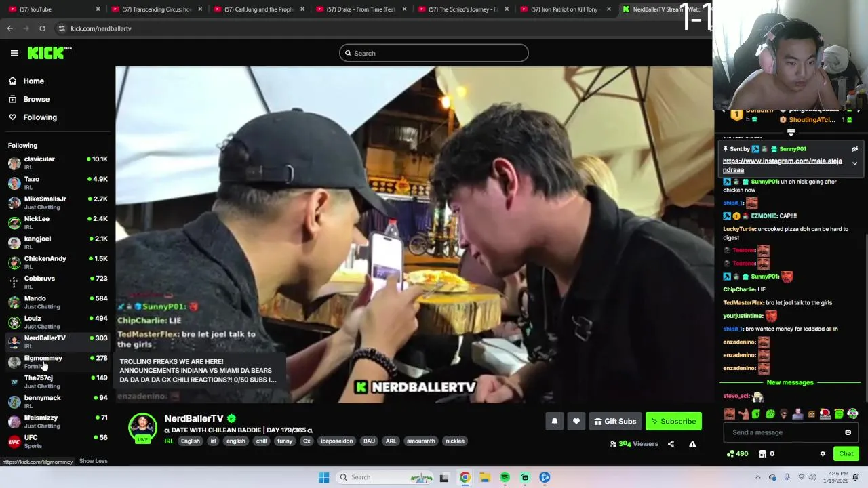Image resolution: width=868 pixels, height=488 pixels.
Task: Jump to New messages in chat
Action: click(790, 382)
